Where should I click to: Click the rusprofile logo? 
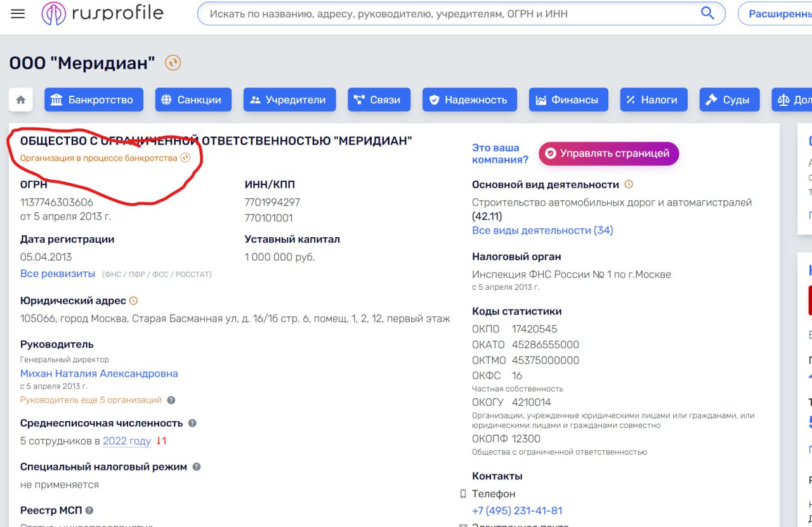(x=102, y=13)
